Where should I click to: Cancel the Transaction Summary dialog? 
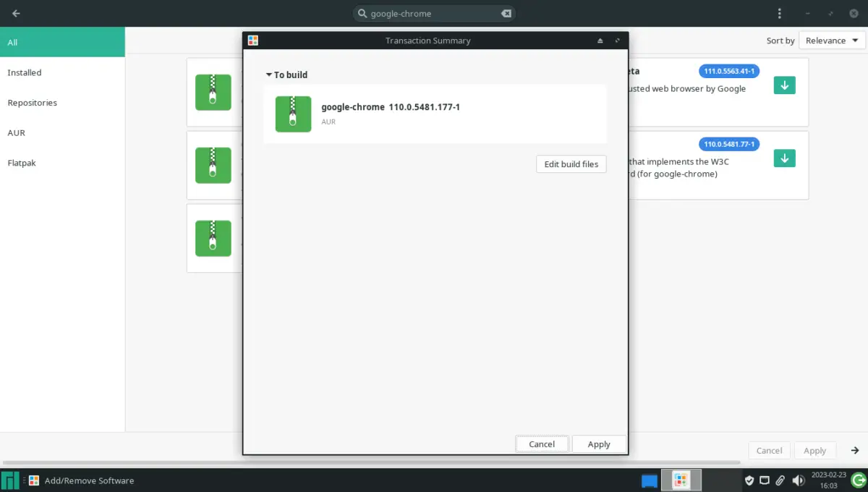coord(542,444)
